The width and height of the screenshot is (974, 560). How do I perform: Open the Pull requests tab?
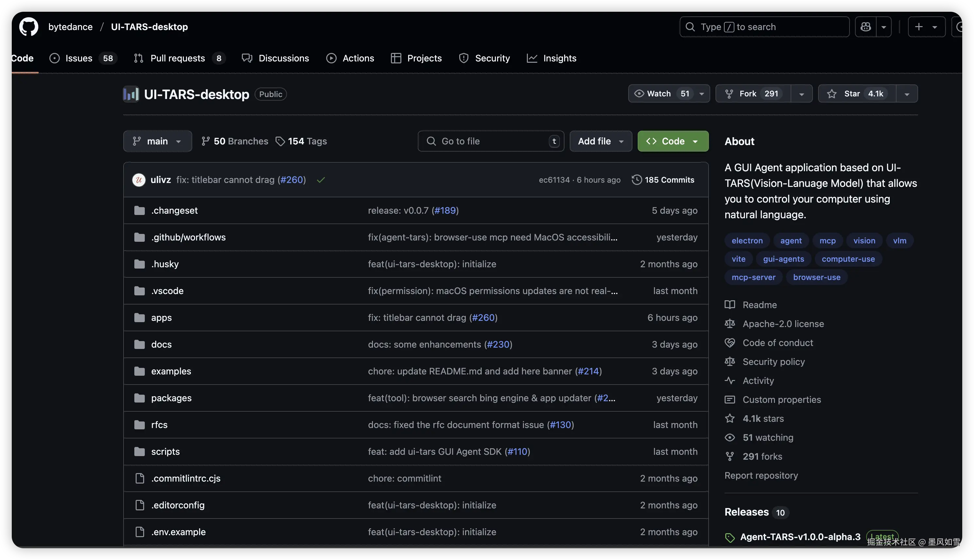(177, 58)
